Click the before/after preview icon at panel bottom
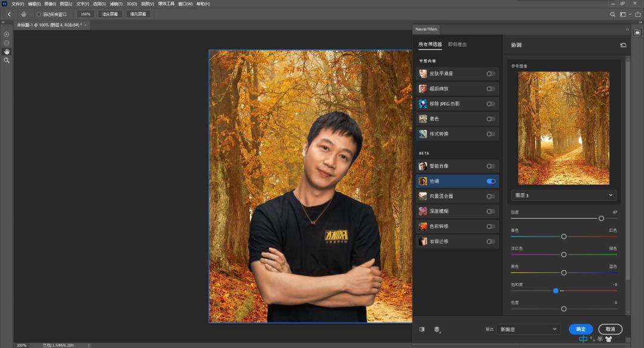The width and height of the screenshot is (644, 348). coord(422,329)
